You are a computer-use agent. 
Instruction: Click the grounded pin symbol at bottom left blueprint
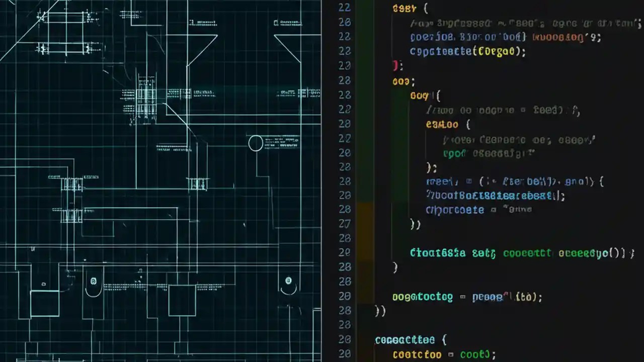(93, 282)
